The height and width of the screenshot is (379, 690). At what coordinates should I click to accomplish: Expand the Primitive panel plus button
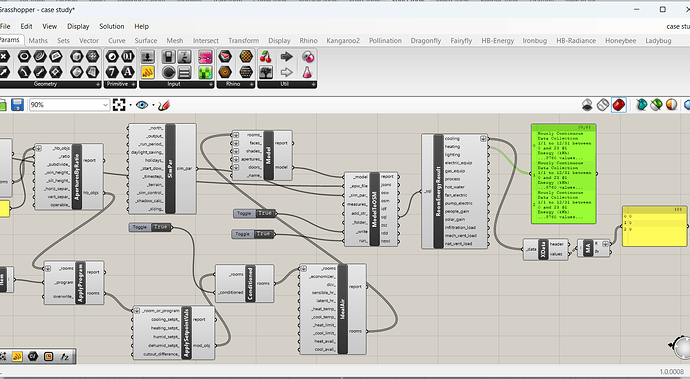[133, 84]
